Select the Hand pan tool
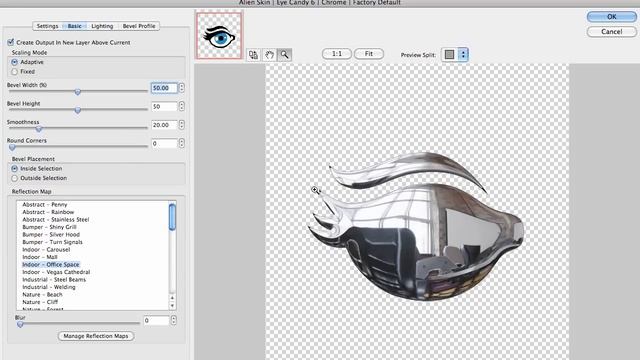640x360 pixels. pos(269,55)
